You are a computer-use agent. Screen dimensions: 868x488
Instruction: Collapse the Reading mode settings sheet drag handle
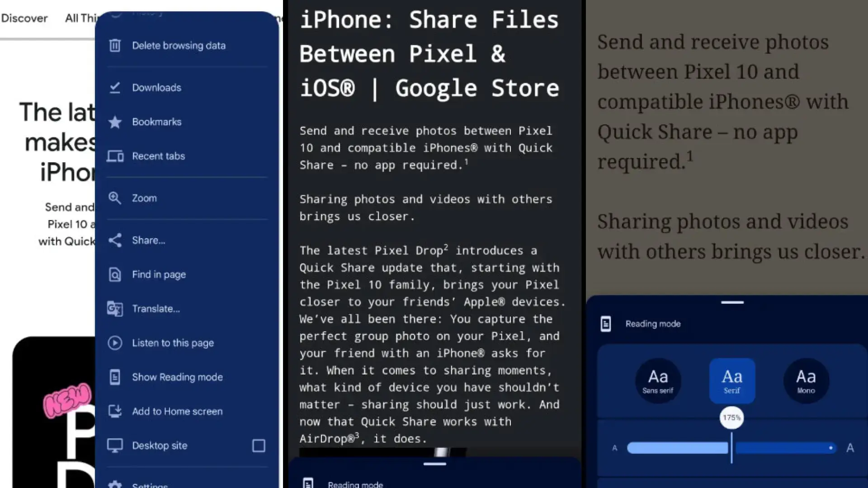(732, 302)
